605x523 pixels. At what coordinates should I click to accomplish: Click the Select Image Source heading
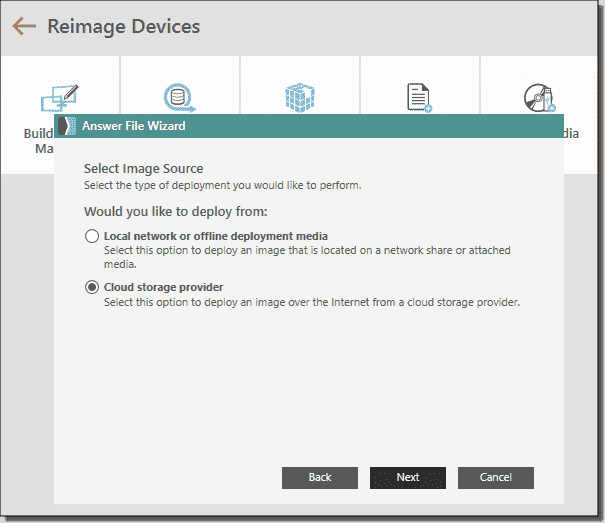[x=144, y=169]
